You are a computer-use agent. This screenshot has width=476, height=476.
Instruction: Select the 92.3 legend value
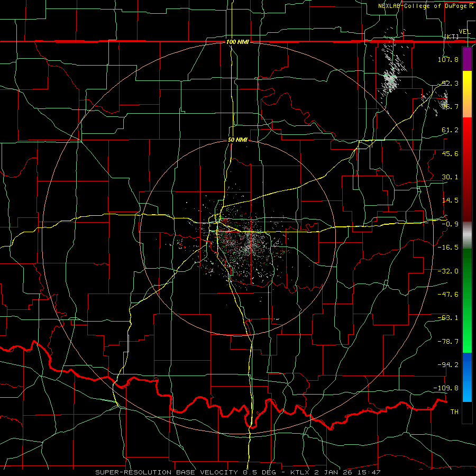pyautogui.click(x=450, y=83)
